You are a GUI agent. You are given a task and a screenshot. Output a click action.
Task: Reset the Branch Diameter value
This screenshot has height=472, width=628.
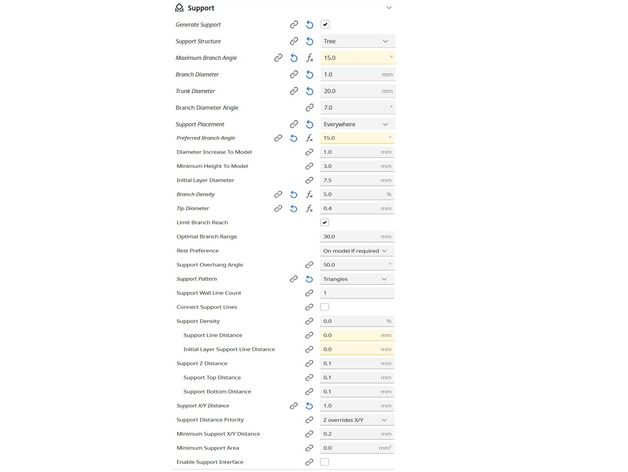(310, 74)
